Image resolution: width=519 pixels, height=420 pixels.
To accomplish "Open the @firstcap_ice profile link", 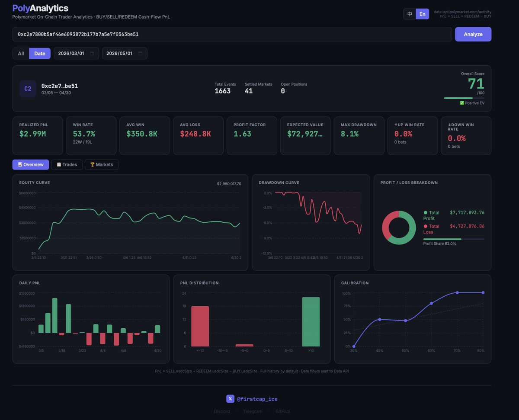I will coord(258,399).
